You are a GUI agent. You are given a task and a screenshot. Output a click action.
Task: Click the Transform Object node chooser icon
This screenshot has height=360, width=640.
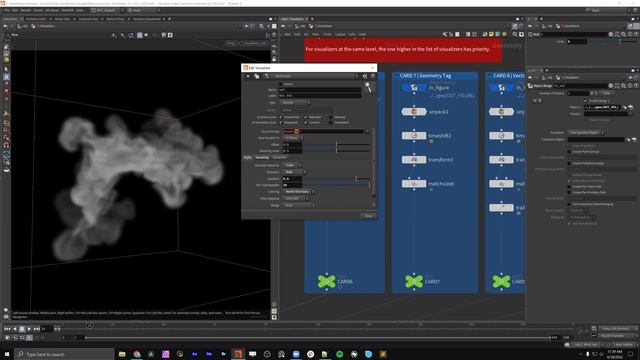pyautogui.click(x=634, y=140)
